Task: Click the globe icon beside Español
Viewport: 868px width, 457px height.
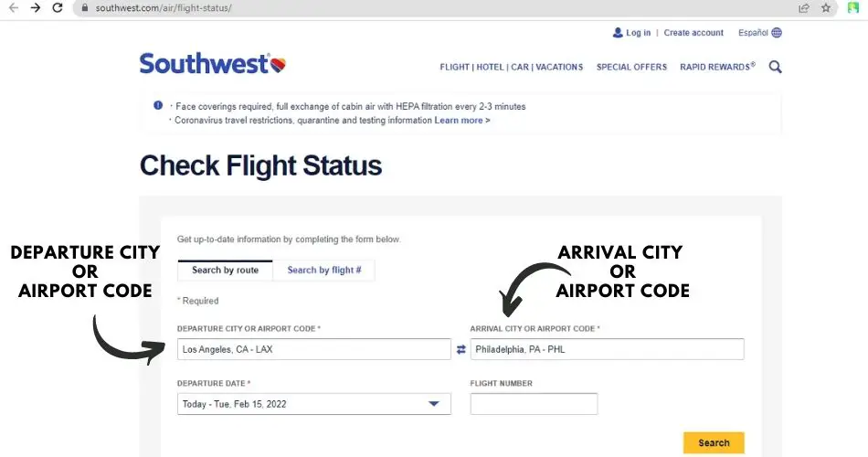Action: click(x=777, y=33)
